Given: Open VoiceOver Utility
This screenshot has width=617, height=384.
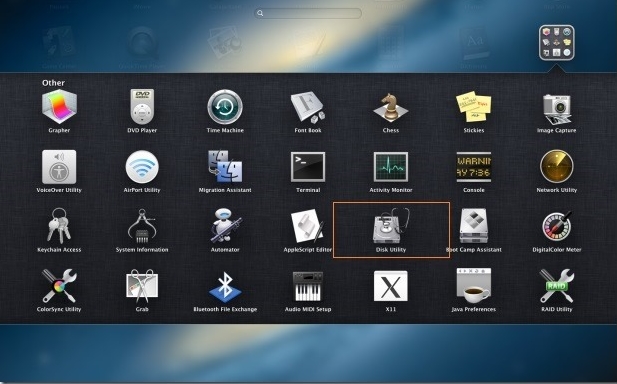Looking at the screenshot, I should (x=59, y=167).
